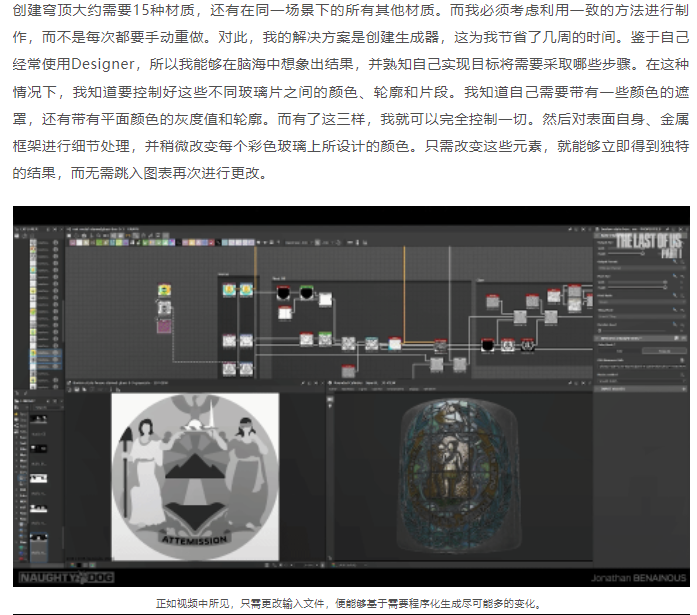Select the plain white node beside the black domes
Screen dimensions: 697x615
click(325, 299)
